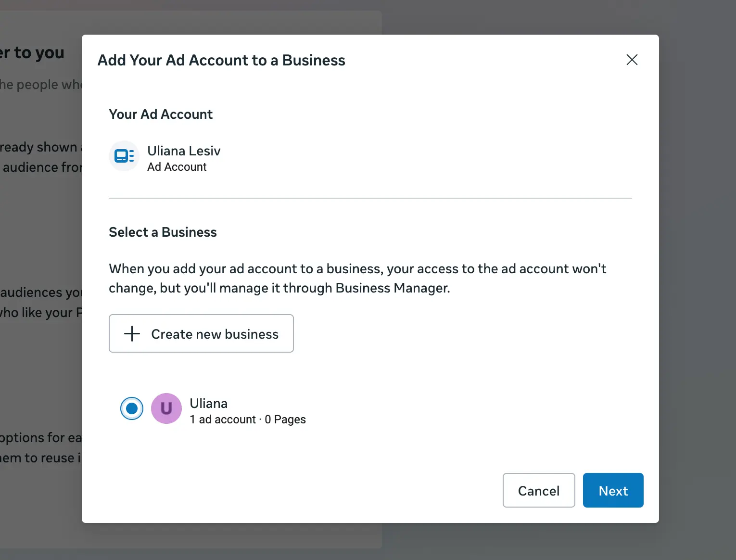Cancel adding the ad account
Screen dimensions: 736x560
coord(538,490)
